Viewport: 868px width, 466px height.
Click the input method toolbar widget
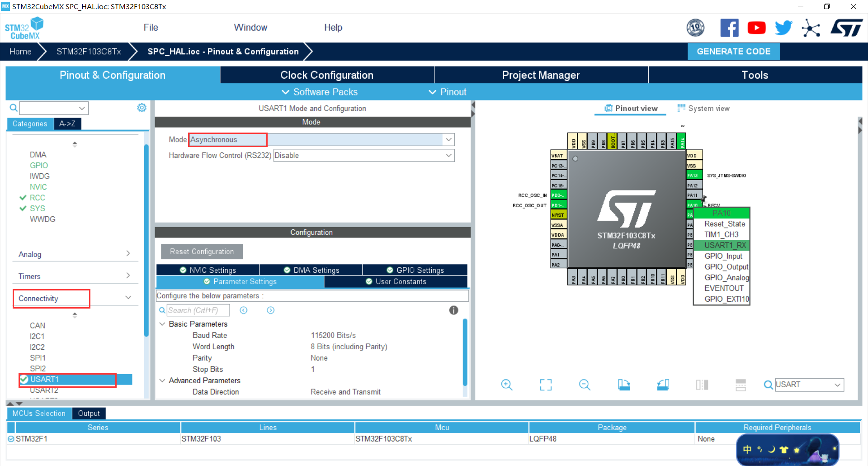click(788, 449)
